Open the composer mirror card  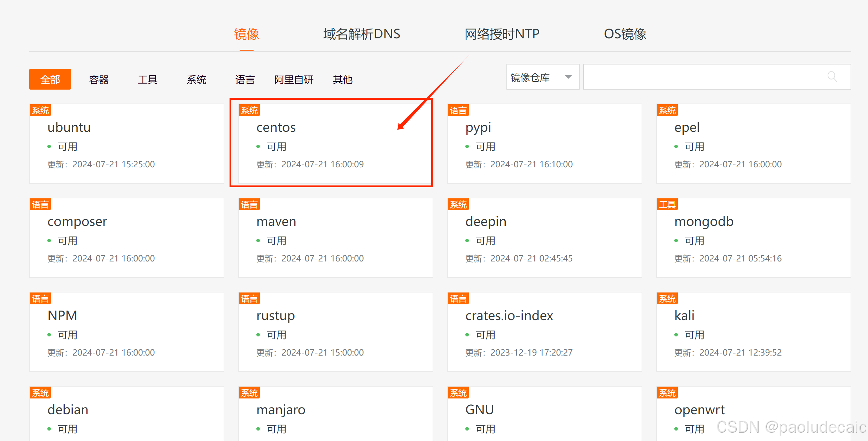pyautogui.click(x=127, y=238)
